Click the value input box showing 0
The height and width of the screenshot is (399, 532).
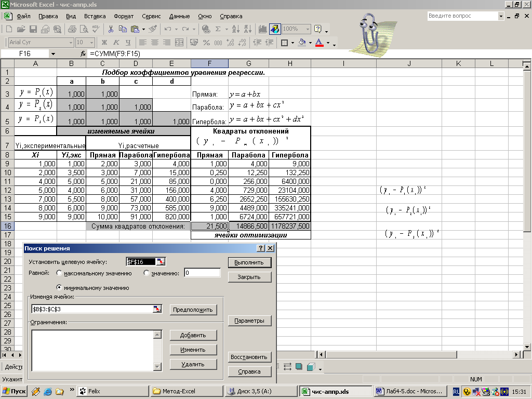203,273
